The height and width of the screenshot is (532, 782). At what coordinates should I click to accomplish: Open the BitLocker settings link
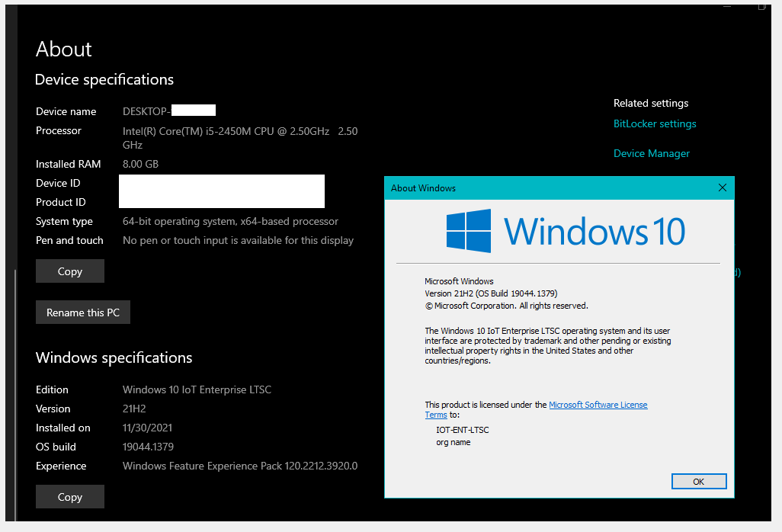tap(654, 123)
